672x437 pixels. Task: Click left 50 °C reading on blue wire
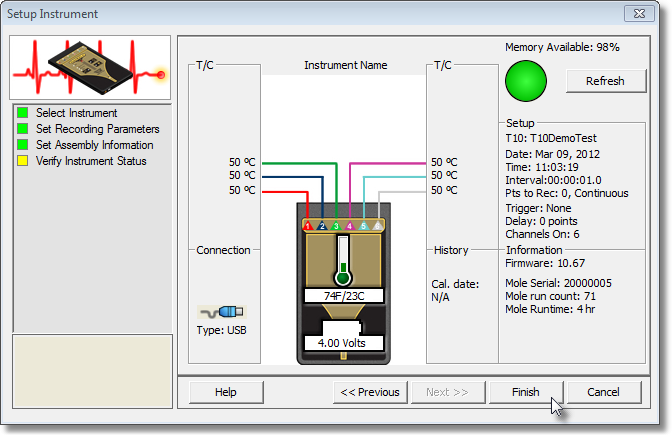coord(242,175)
